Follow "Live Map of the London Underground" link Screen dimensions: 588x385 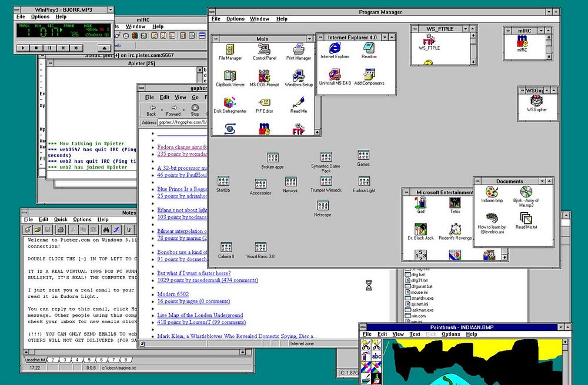click(x=200, y=315)
